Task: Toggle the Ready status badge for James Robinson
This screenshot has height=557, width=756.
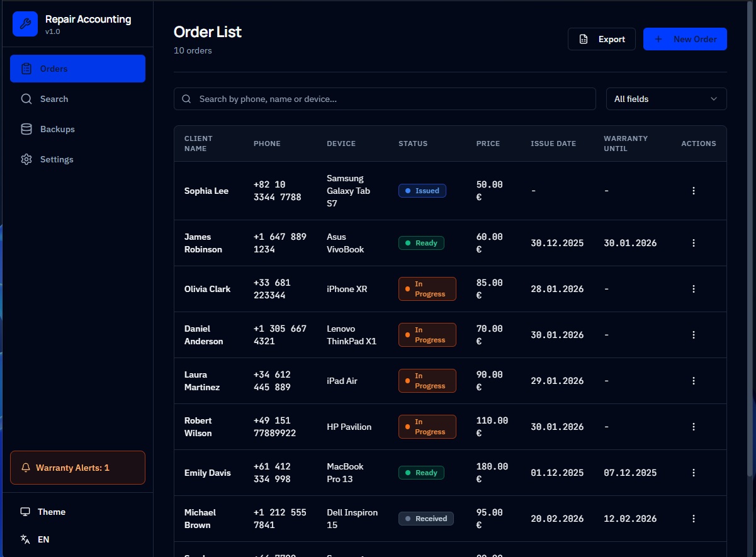Action: (420, 243)
